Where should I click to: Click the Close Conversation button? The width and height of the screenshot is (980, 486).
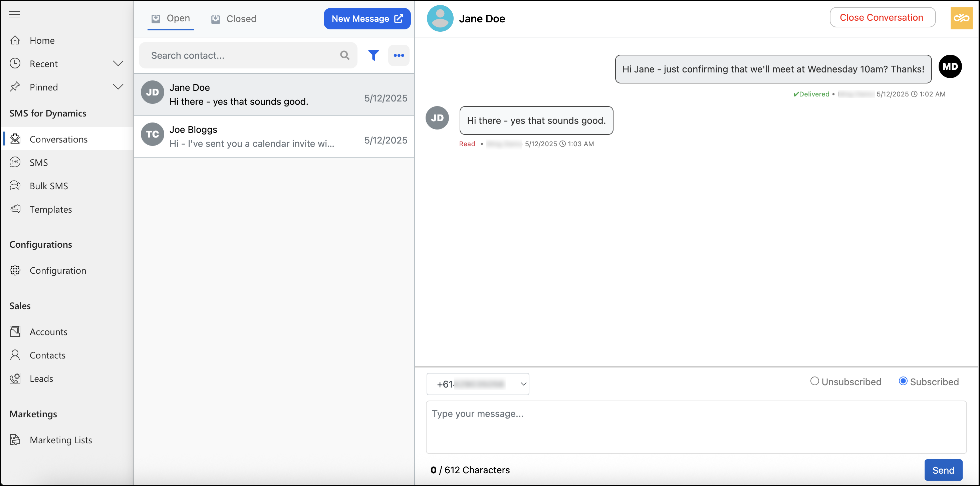tap(882, 17)
